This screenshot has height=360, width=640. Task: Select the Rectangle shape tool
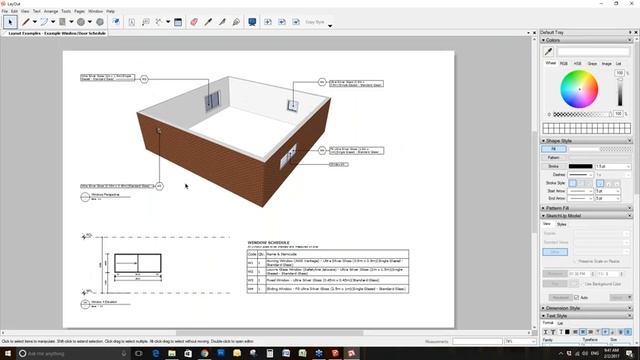(x=62, y=22)
